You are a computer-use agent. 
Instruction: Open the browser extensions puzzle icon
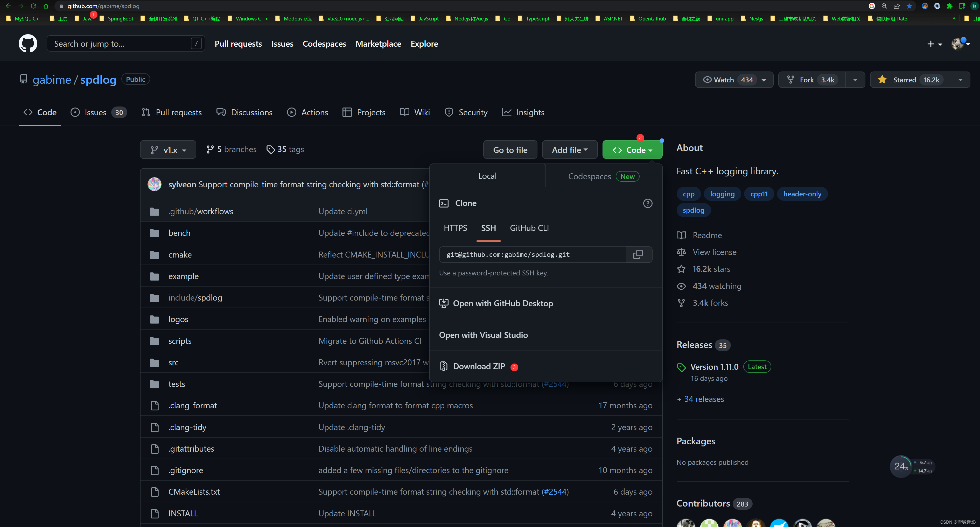coord(950,6)
